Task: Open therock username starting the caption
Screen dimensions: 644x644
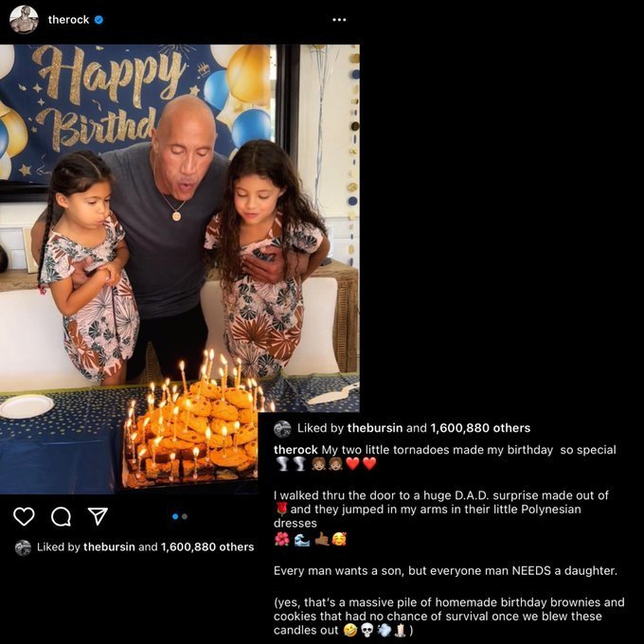Action: pyautogui.click(x=295, y=450)
